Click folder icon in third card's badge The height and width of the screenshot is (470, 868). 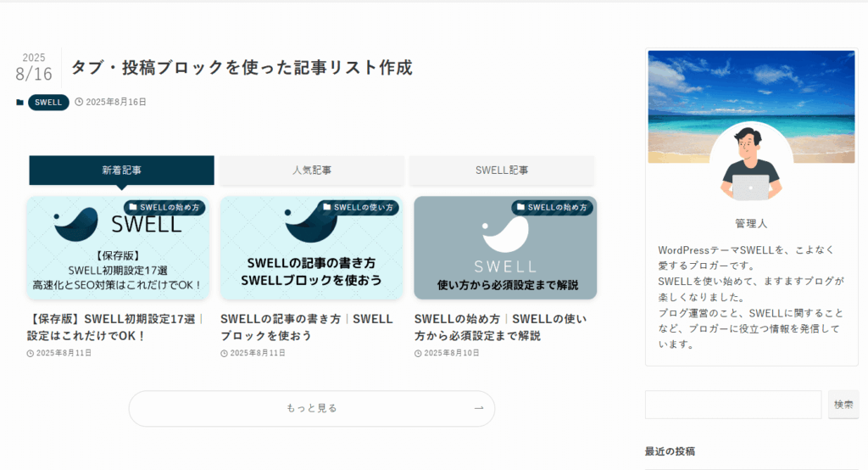(520, 207)
